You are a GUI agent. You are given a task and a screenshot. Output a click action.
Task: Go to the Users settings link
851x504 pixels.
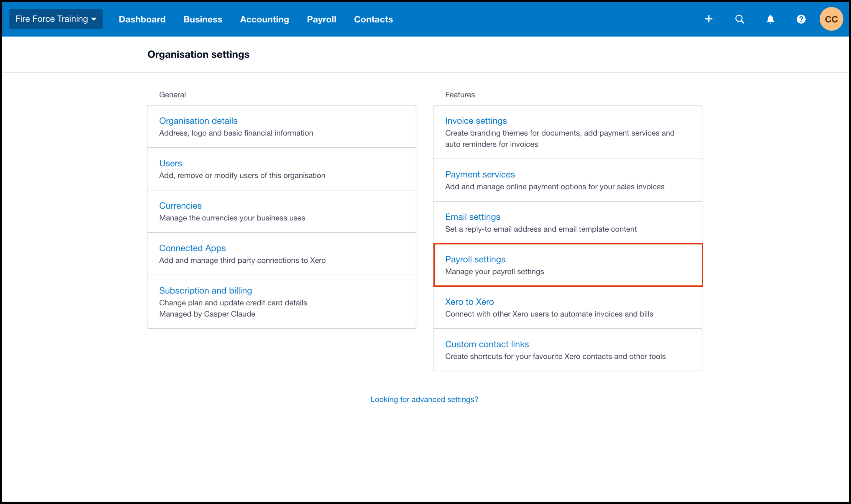[170, 163]
